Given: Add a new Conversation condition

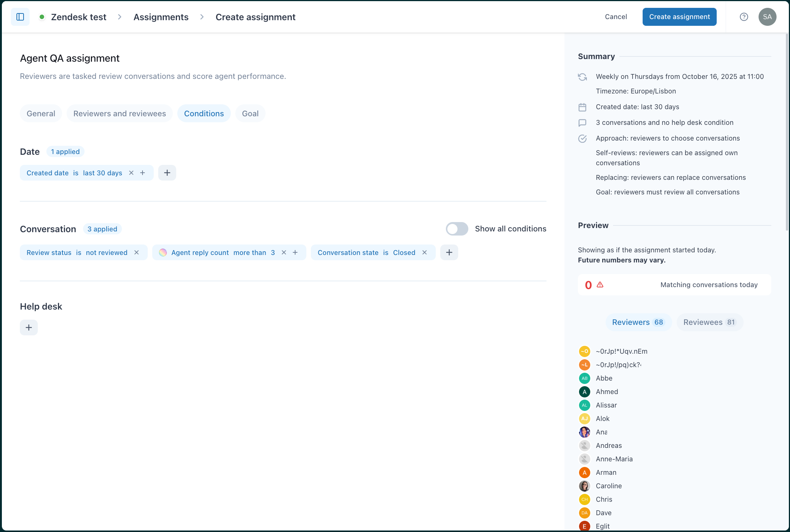Looking at the screenshot, I should coord(449,252).
